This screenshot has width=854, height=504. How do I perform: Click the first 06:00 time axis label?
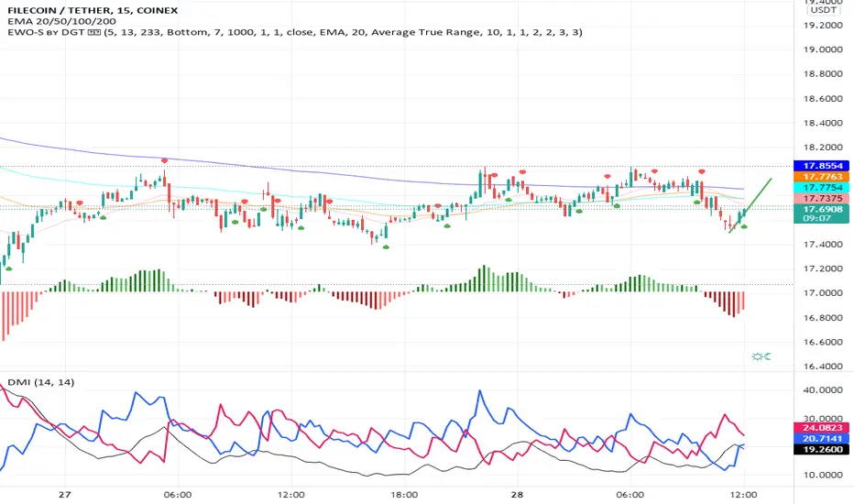(x=178, y=495)
